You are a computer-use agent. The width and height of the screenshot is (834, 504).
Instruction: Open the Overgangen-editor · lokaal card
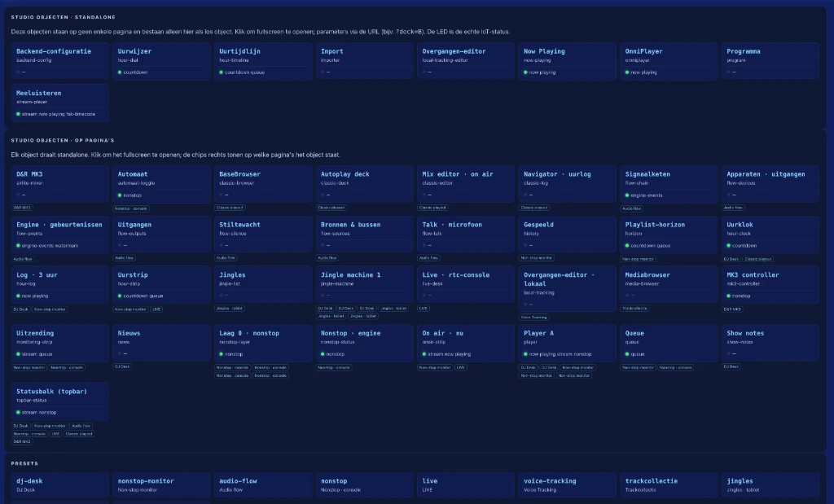[x=568, y=289]
